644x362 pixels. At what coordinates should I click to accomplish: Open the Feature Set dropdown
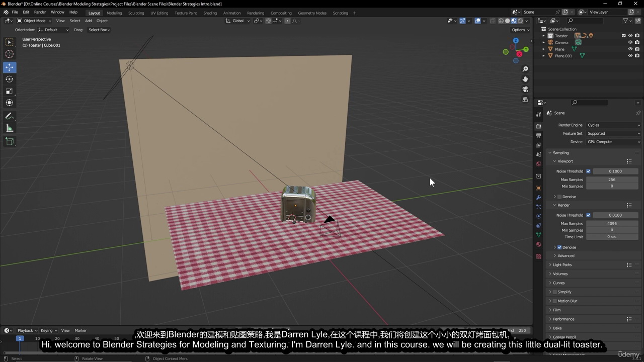(614, 134)
